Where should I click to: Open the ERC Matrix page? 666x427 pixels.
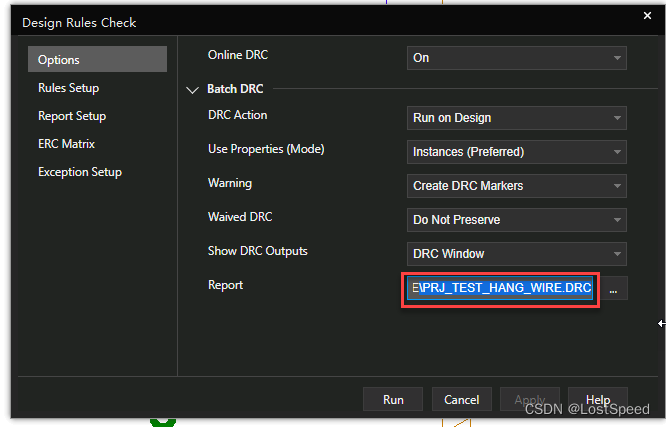(x=66, y=144)
